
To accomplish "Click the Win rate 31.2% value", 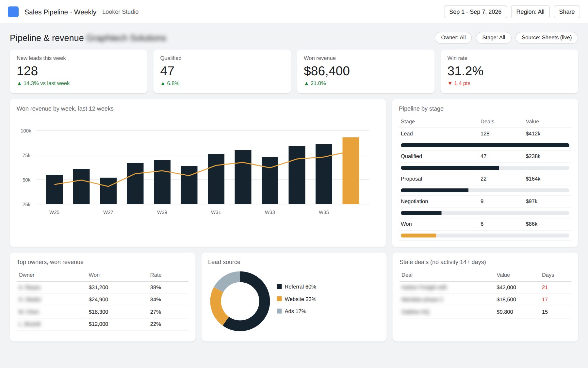I will click(x=465, y=71).
